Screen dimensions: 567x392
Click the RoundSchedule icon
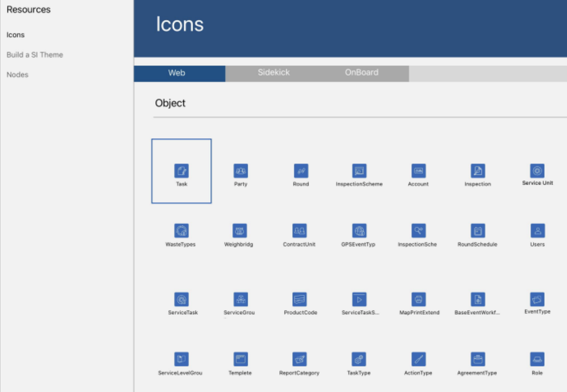478,231
